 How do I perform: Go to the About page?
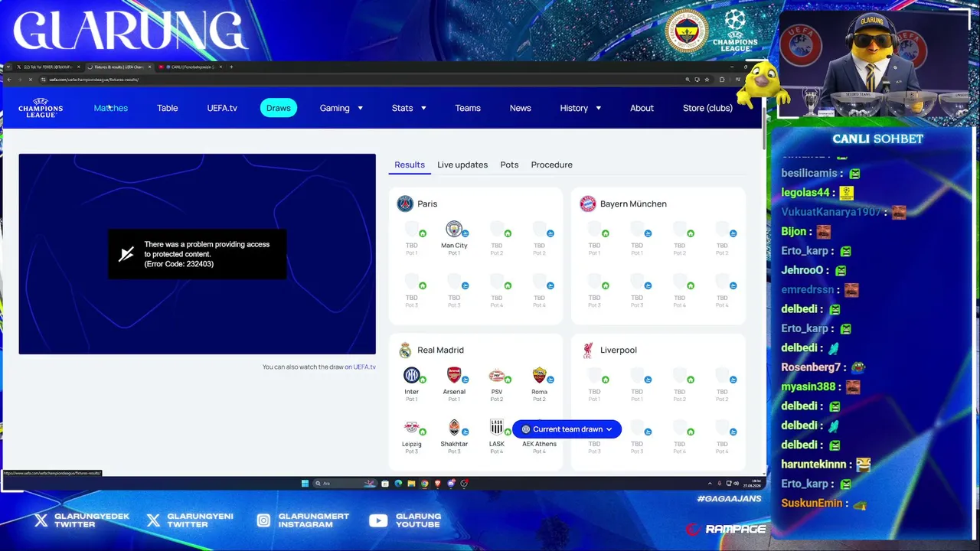(642, 108)
